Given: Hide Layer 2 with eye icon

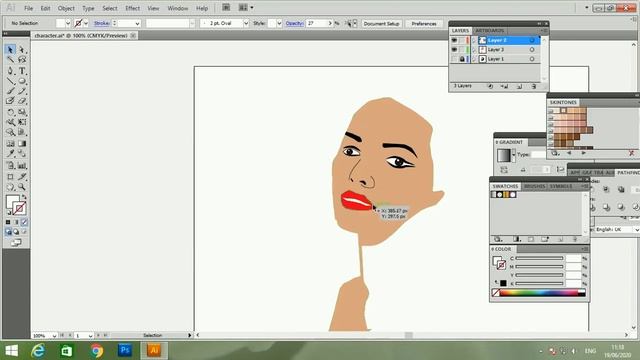Looking at the screenshot, I should point(454,40).
